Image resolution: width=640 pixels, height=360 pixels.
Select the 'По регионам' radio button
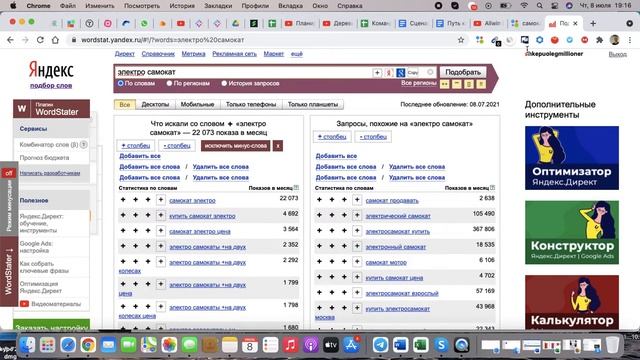(169, 83)
